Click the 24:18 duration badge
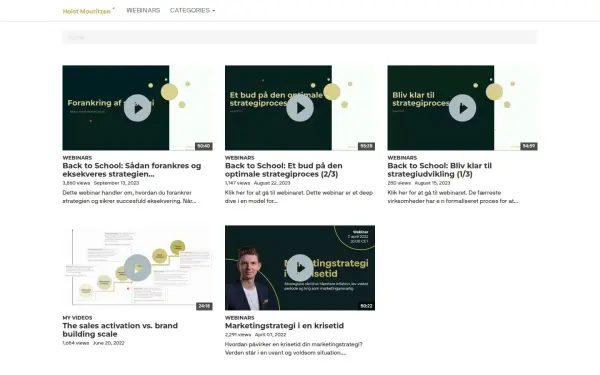This screenshot has width=600, height=375. coord(204,306)
